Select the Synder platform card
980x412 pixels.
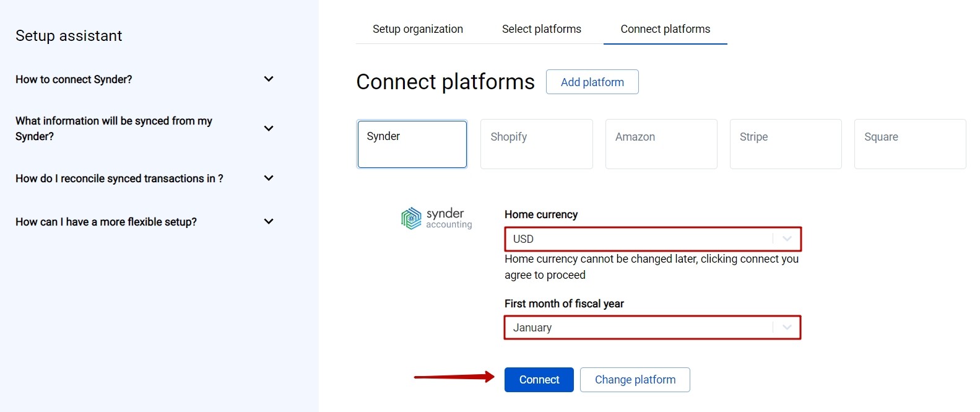tap(412, 144)
